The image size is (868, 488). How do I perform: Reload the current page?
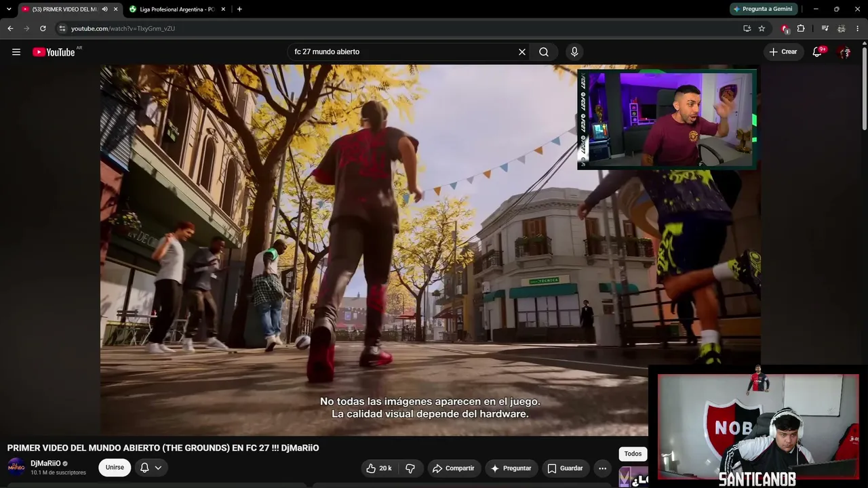click(43, 28)
